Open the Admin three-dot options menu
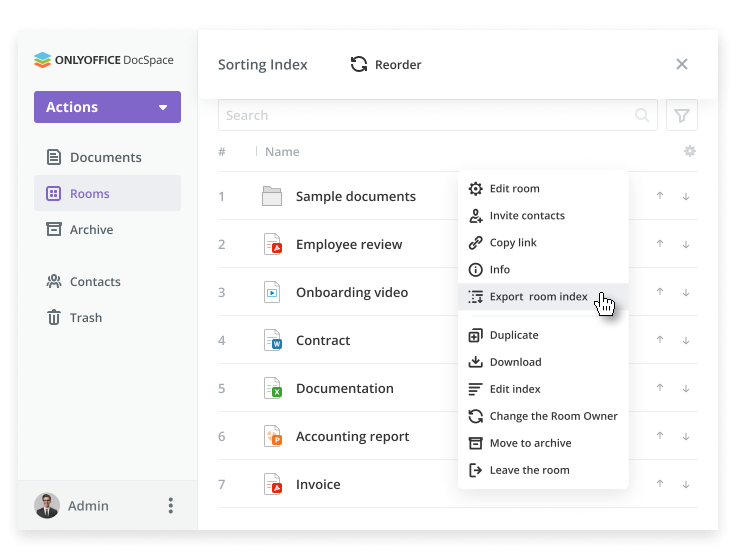This screenshot has width=736, height=560. pos(170,505)
